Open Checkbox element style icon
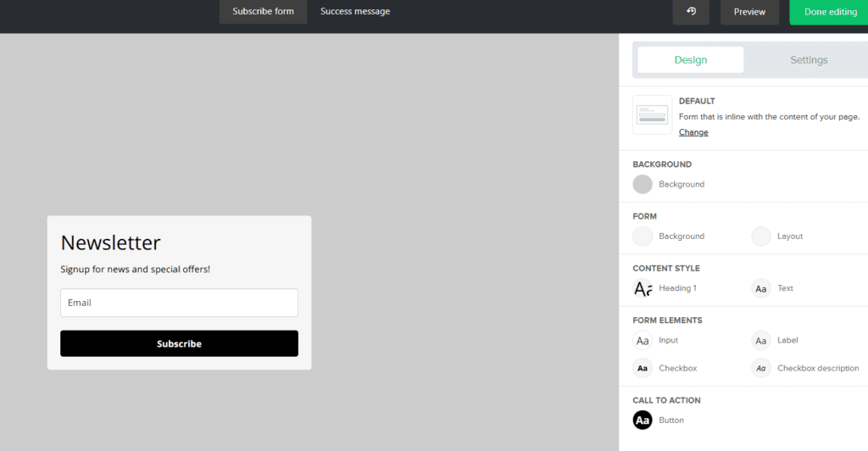 [x=643, y=369]
